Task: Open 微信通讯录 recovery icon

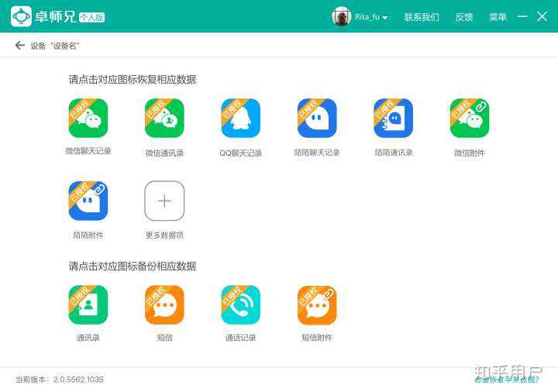Action: pos(164,118)
